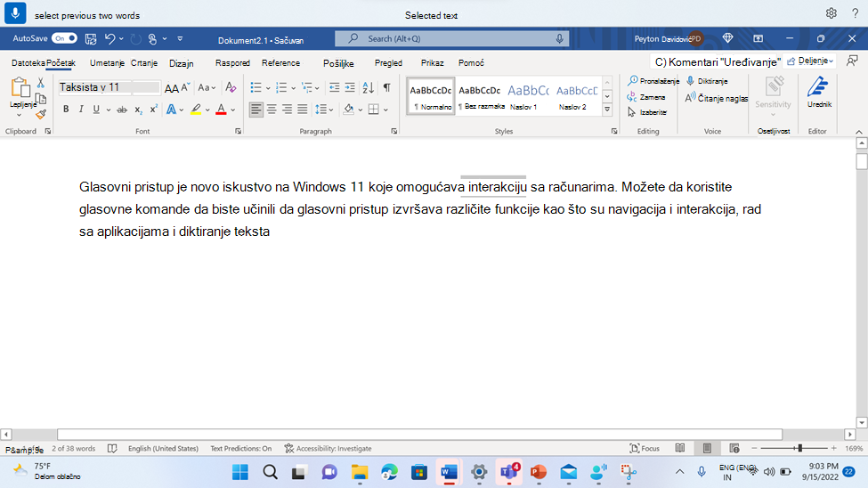Undo the last action

pyautogui.click(x=110, y=39)
